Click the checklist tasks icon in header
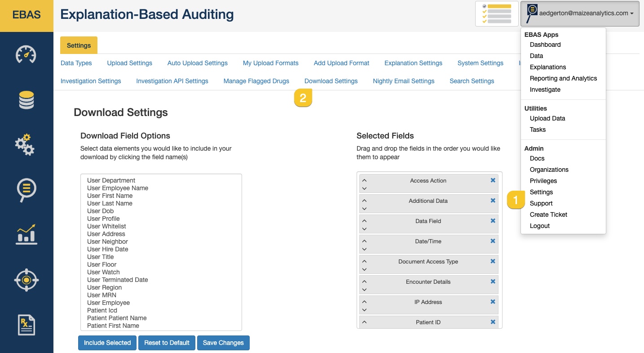Screen dimensions: 644x353 tap(496, 13)
